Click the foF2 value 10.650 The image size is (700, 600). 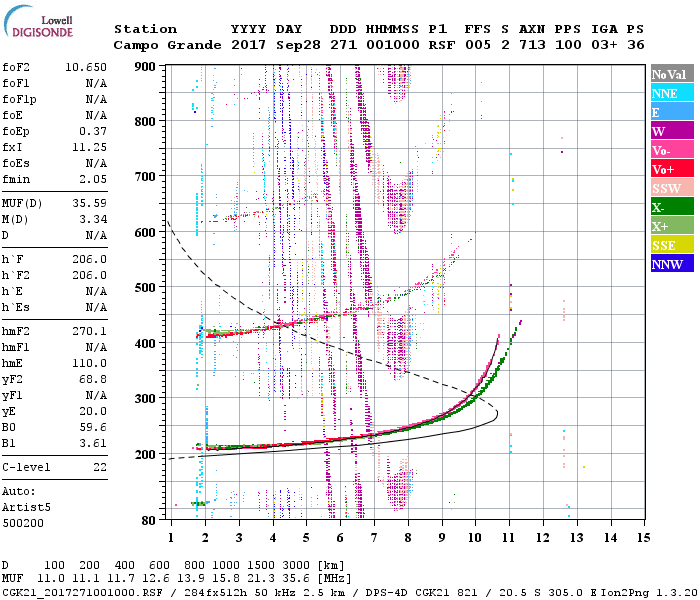(x=85, y=66)
